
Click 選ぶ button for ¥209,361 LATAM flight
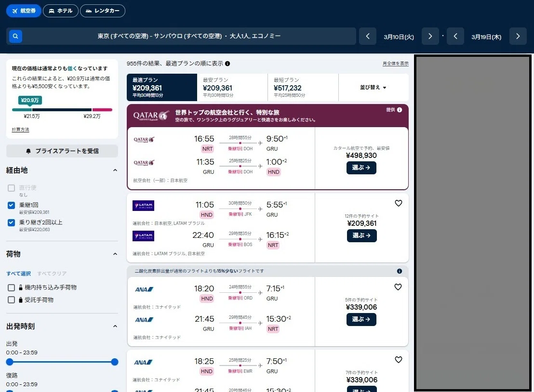(361, 235)
